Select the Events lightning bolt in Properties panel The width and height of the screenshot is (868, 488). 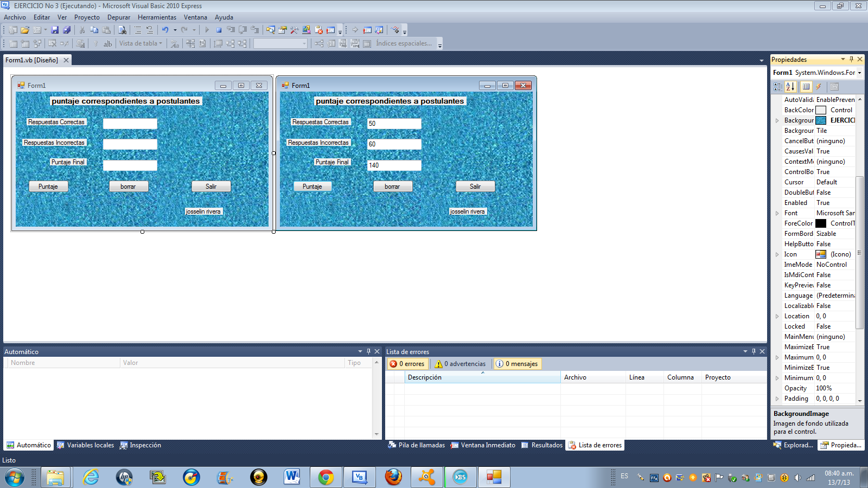[819, 87]
